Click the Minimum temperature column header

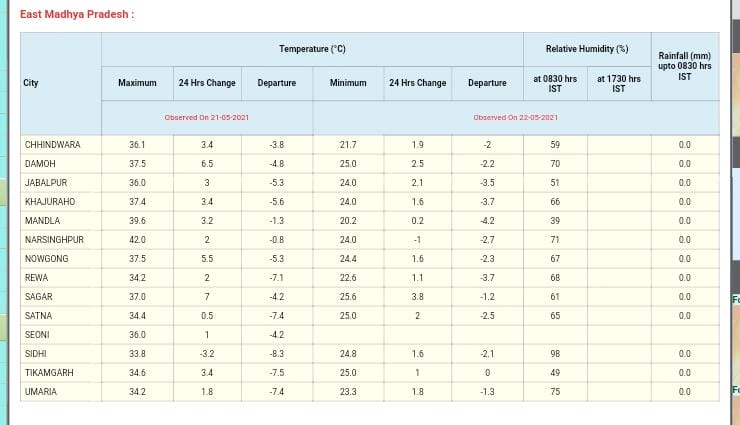348,83
